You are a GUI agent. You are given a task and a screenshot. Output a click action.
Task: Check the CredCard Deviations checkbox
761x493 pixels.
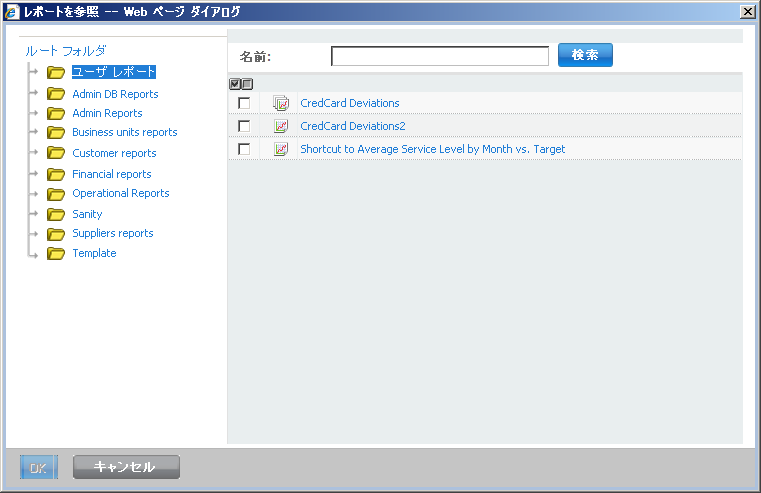(x=244, y=103)
